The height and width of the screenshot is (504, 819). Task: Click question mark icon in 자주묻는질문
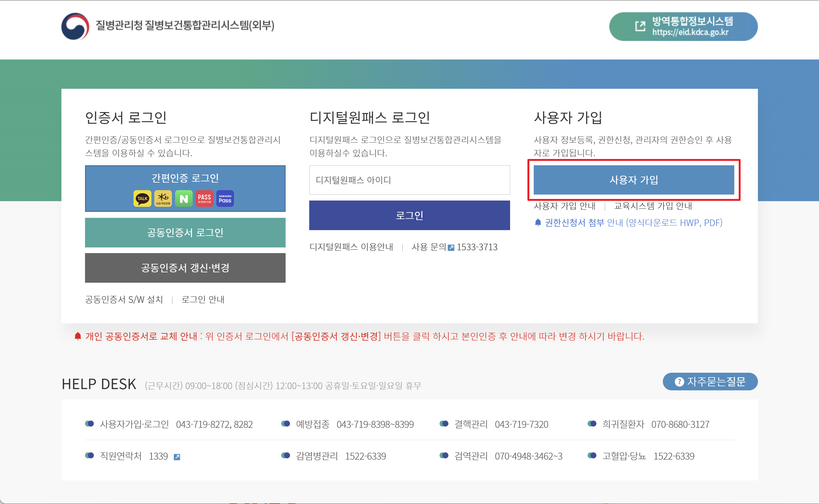pos(679,382)
